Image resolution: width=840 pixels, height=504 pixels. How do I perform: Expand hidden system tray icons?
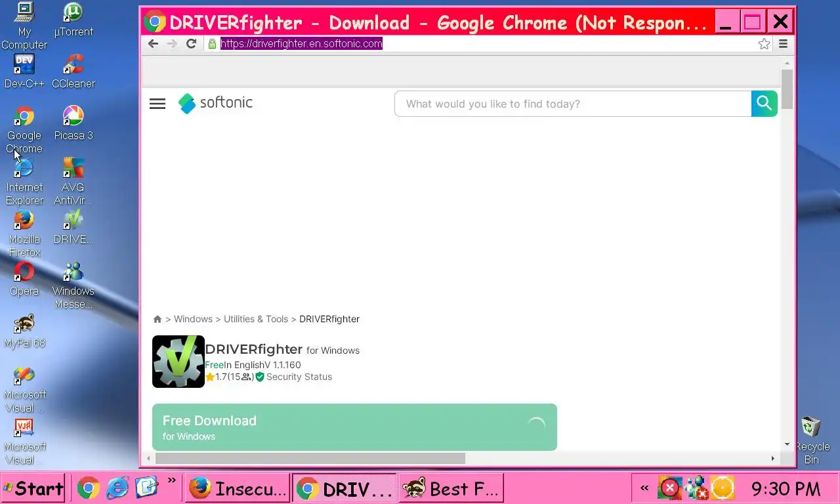(644, 488)
